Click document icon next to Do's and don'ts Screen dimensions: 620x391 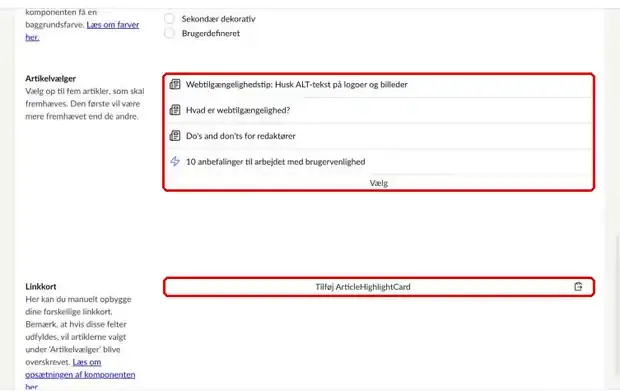click(175, 136)
